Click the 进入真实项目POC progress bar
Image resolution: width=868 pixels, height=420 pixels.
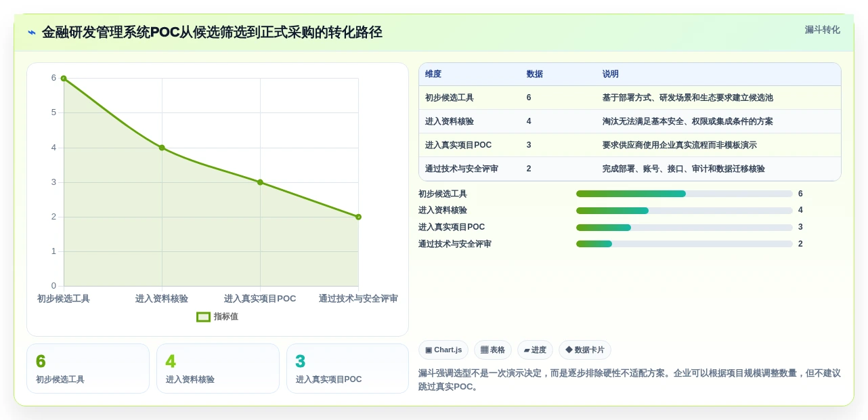click(x=685, y=228)
